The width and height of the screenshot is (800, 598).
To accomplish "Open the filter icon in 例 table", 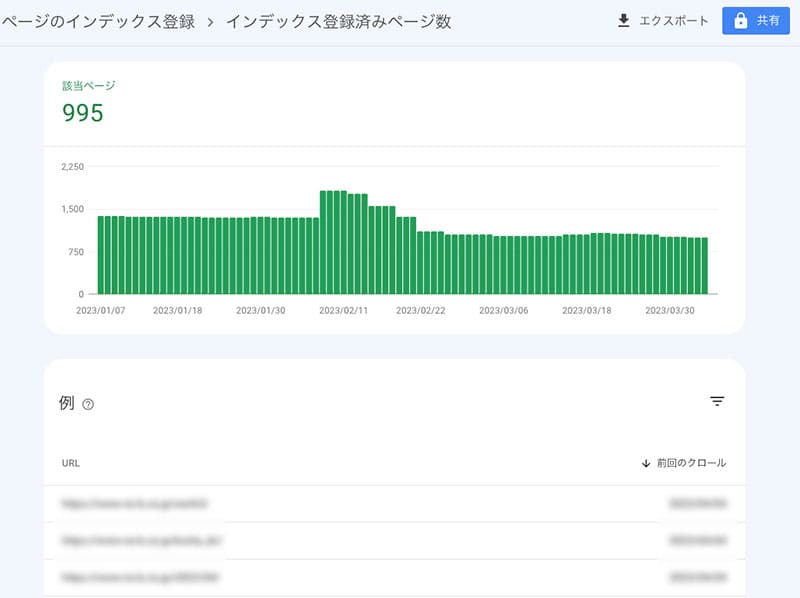I will [x=717, y=402].
